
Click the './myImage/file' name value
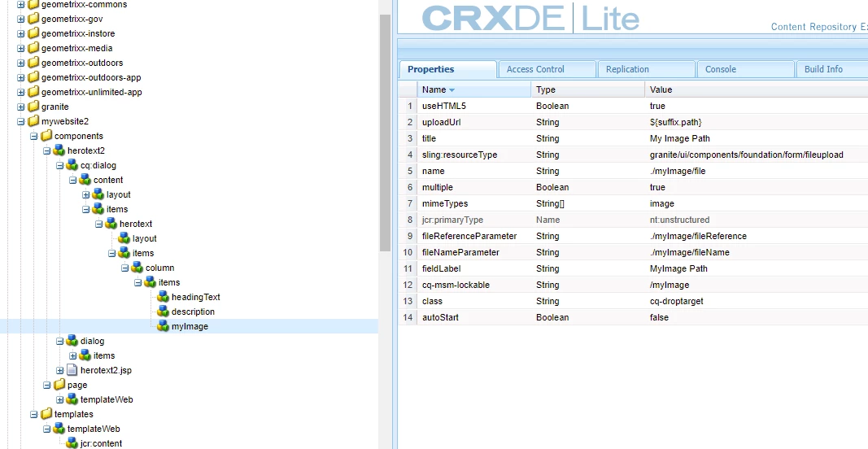[678, 171]
